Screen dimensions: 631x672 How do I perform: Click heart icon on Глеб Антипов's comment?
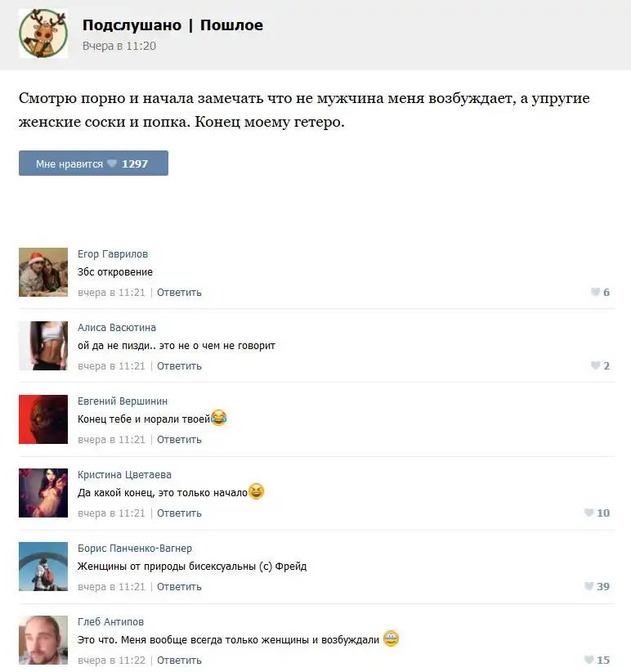(588, 660)
